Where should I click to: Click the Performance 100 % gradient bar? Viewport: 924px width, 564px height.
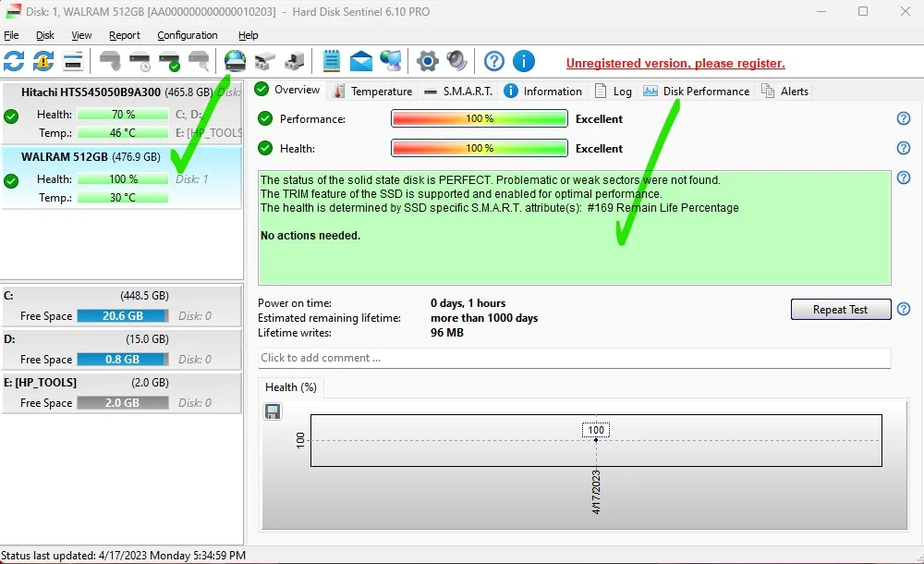click(x=479, y=118)
